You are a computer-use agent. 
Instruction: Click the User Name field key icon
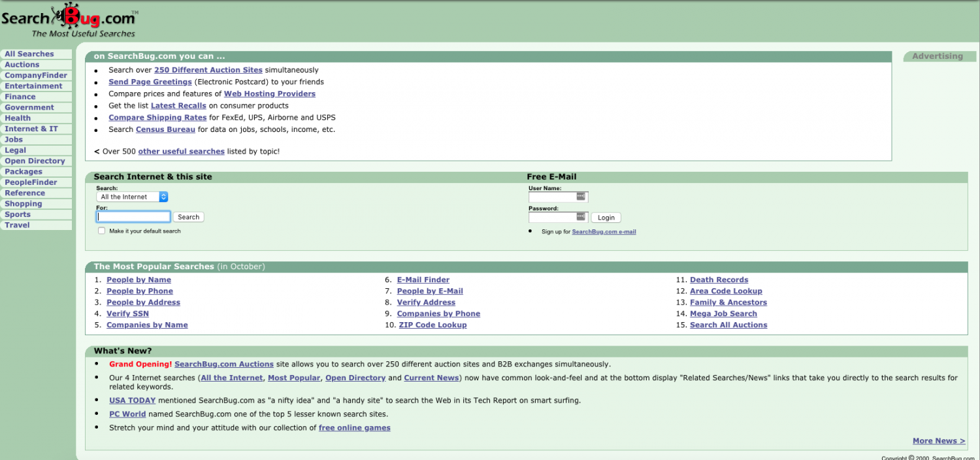pos(581,197)
